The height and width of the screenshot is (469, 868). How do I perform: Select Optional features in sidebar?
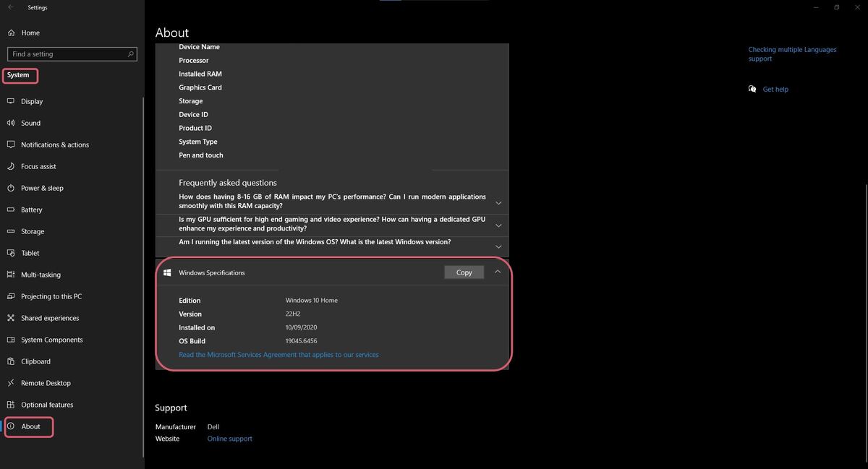tap(47, 405)
